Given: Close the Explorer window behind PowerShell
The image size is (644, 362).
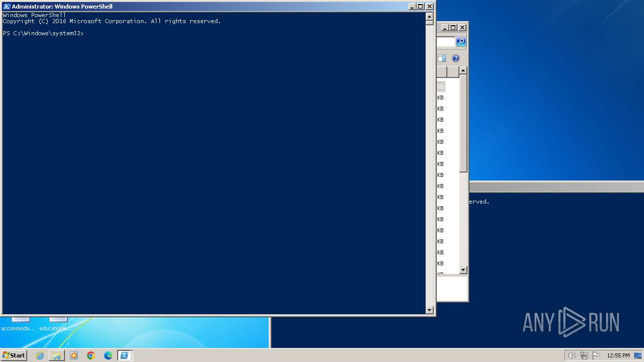Looking at the screenshot, I should click(462, 28).
